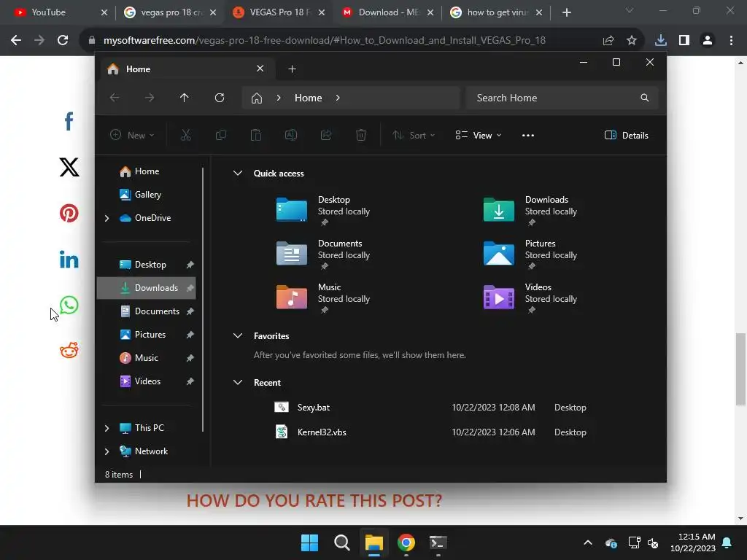
Task: Open taskbar Search
Action: (342, 542)
